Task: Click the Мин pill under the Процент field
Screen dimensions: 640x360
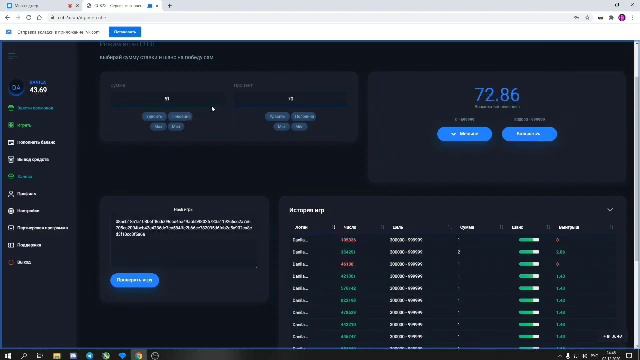Action: click(x=281, y=127)
